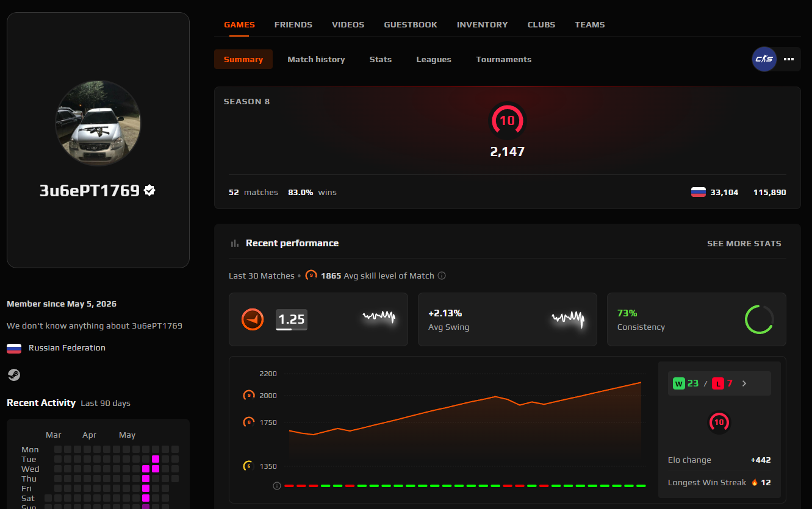The width and height of the screenshot is (812, 509).
Task: Open the TEAMS tab
Action: point(590,25)
